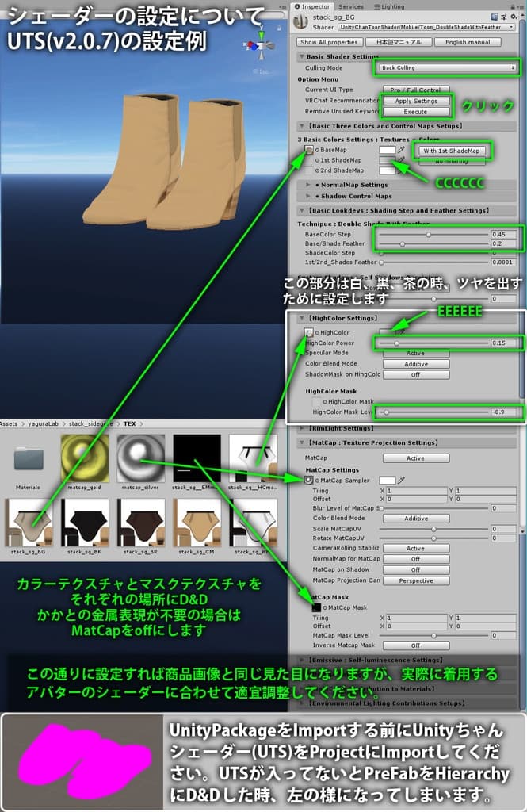Toggle CameraRolling Stabilizer Active button
The width and height of the screenshot is (527, 812).
point(416,549)
